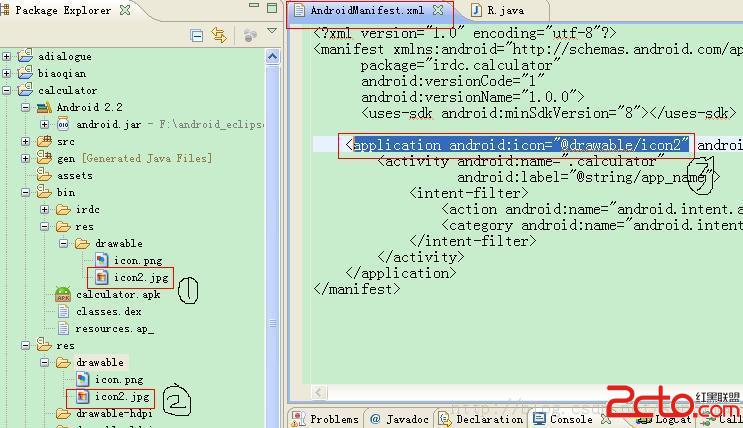Click the android.jar archive icon

(63, 125)
